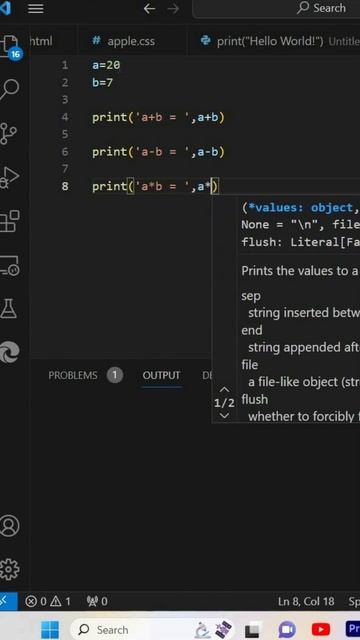Click the '(*values: object,' signature text

pos(300,207)
